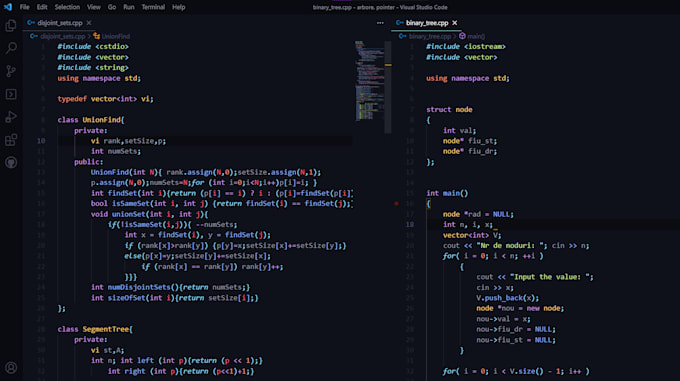
Task: Click the line 'vi rank,setSize,p;'
Action: (128, 141)
